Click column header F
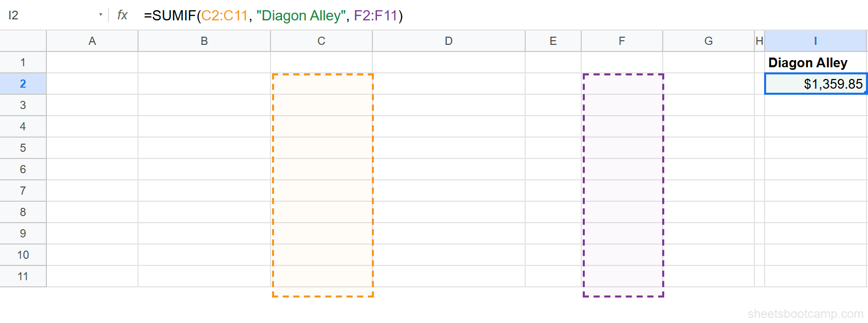The height and width of the screenshot is (323, 868). click(621, 41)
